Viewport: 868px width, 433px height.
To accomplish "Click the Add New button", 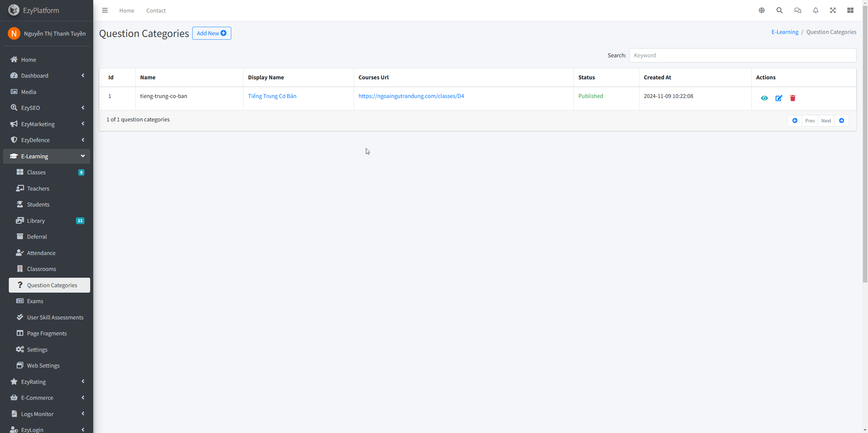I will tap(211, 33).
